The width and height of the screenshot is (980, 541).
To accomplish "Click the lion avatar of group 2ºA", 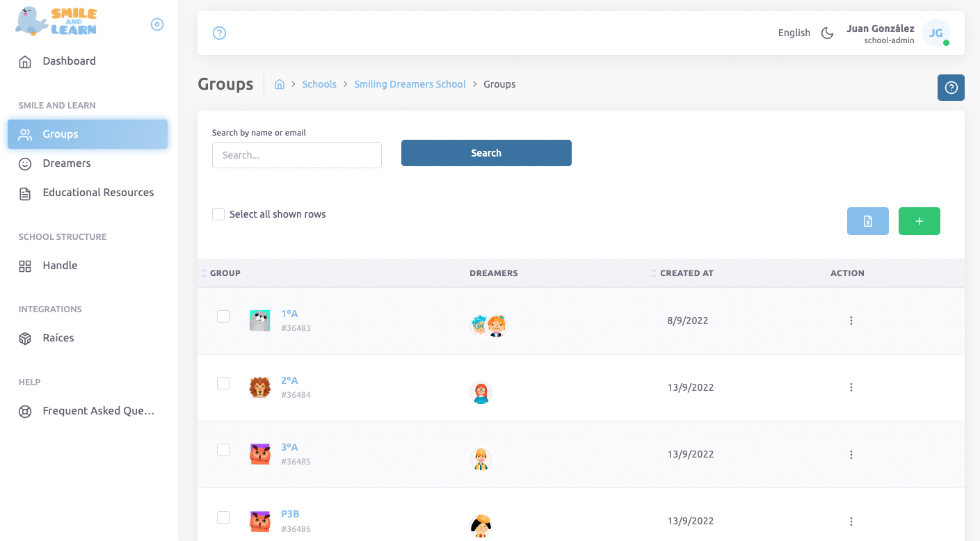I will tap(259, 387).
